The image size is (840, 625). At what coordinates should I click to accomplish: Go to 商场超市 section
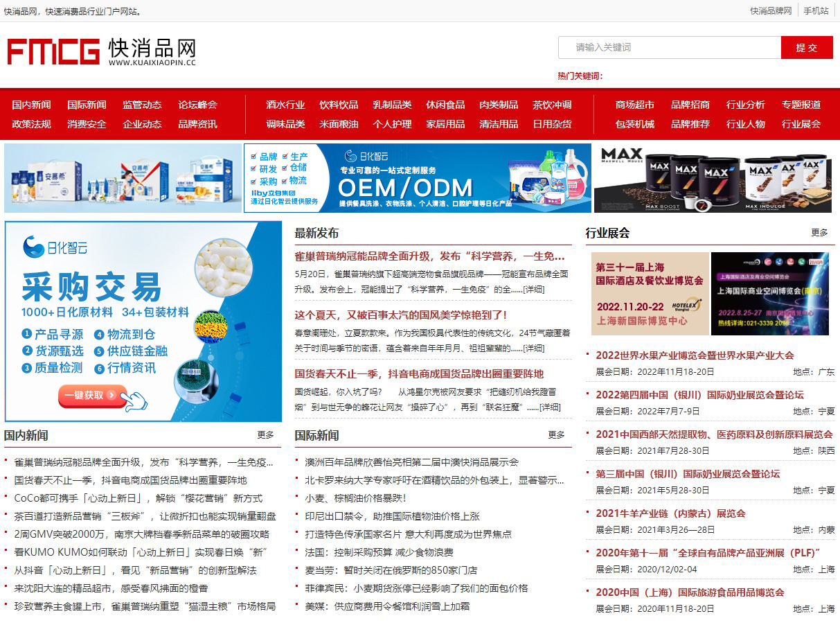635,105
